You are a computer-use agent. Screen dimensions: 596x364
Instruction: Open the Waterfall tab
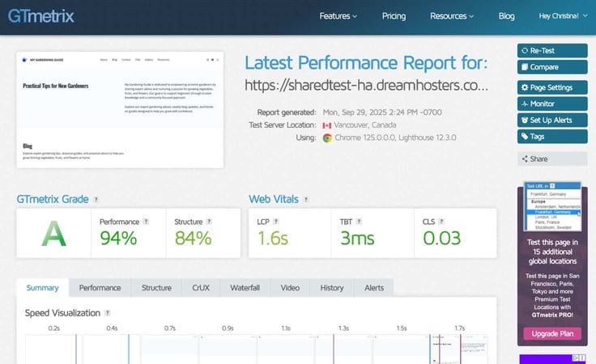[245, 288]
